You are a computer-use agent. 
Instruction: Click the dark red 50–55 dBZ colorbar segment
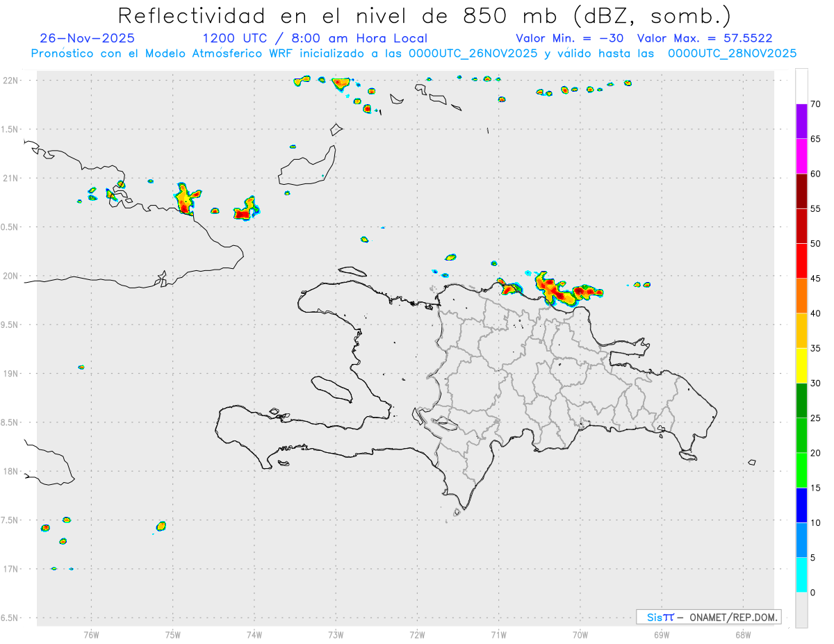click(x=801, y=226)
